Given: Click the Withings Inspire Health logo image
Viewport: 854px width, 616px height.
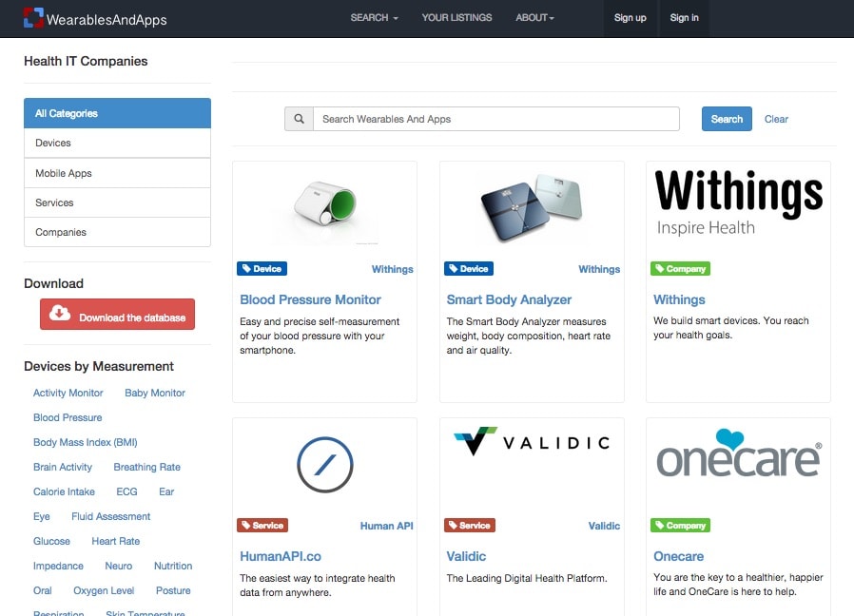Looking at the screenshot, I should pyautogui.click(x=739, y=202).
